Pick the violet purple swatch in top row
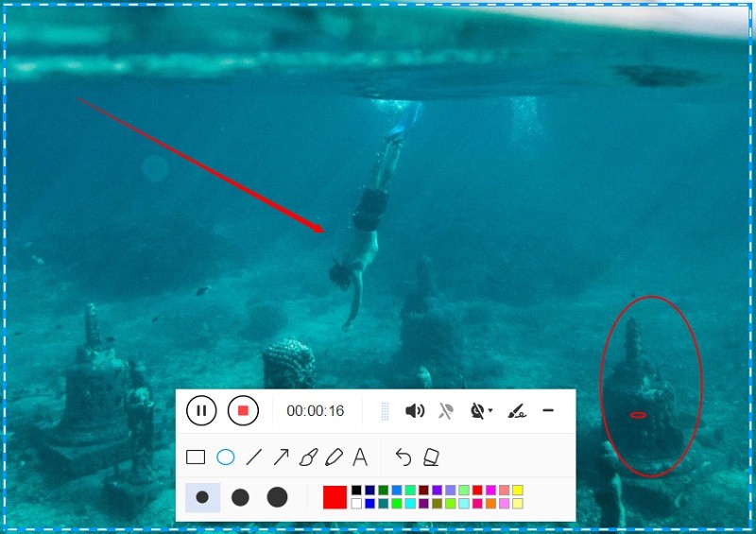 (437, 491)
